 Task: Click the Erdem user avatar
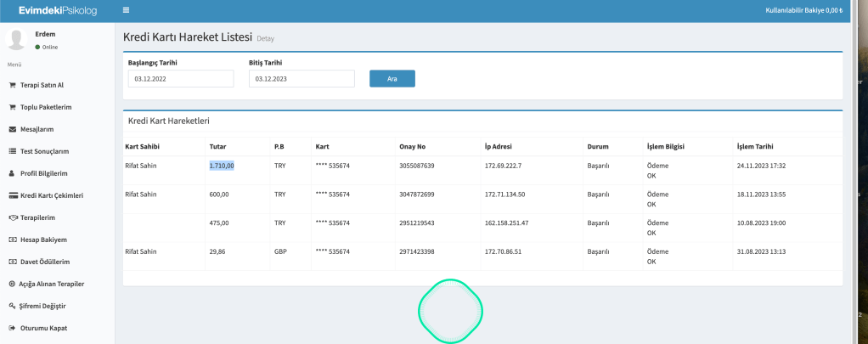(x=17, y=40)
